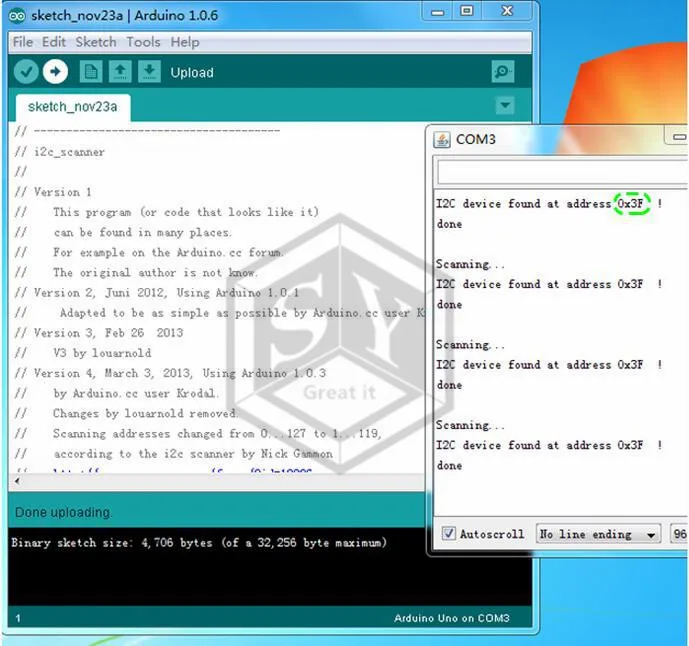Open the Edit menu

pos(54,42)
